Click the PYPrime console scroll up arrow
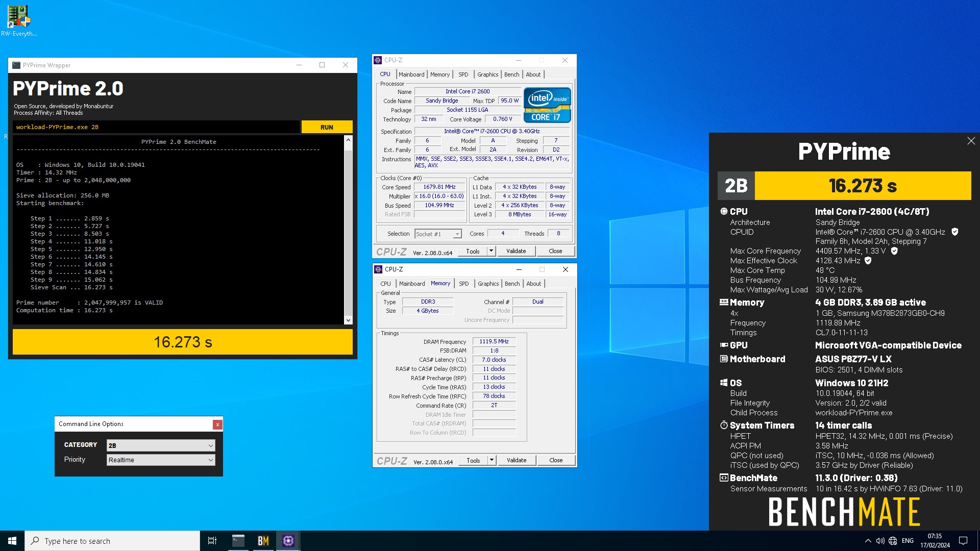980x551 pixels. pos(348,140)
